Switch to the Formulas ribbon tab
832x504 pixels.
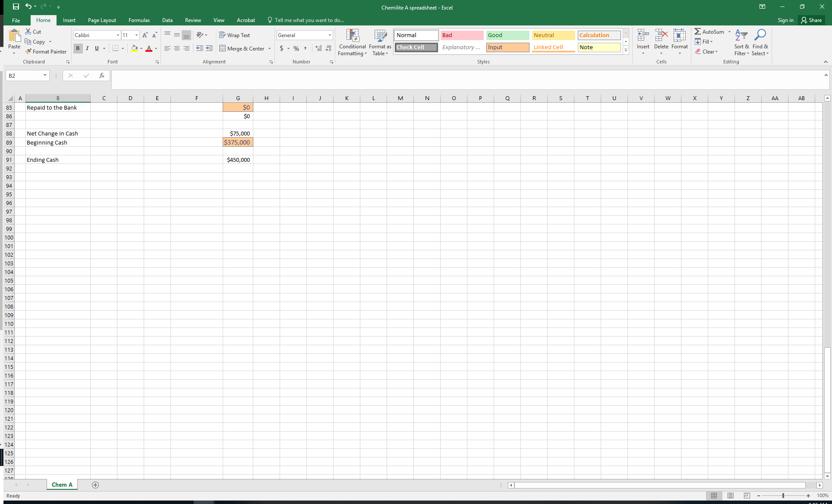[x=139, y=20]
